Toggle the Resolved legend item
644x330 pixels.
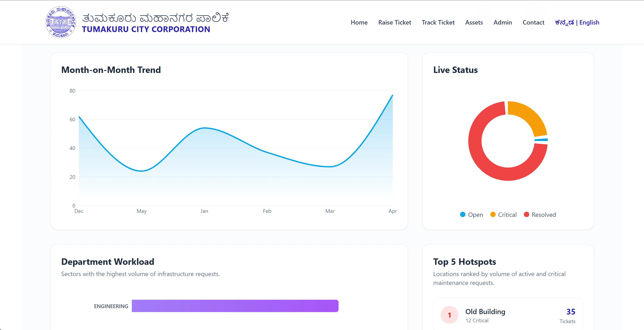[x=540, y=215]
